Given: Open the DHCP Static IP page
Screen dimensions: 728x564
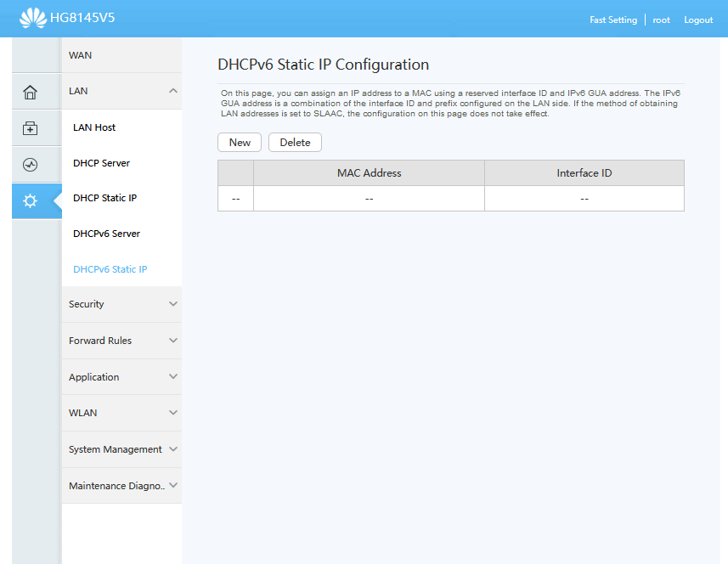Looking at the screenshot, I should point(105,198).
